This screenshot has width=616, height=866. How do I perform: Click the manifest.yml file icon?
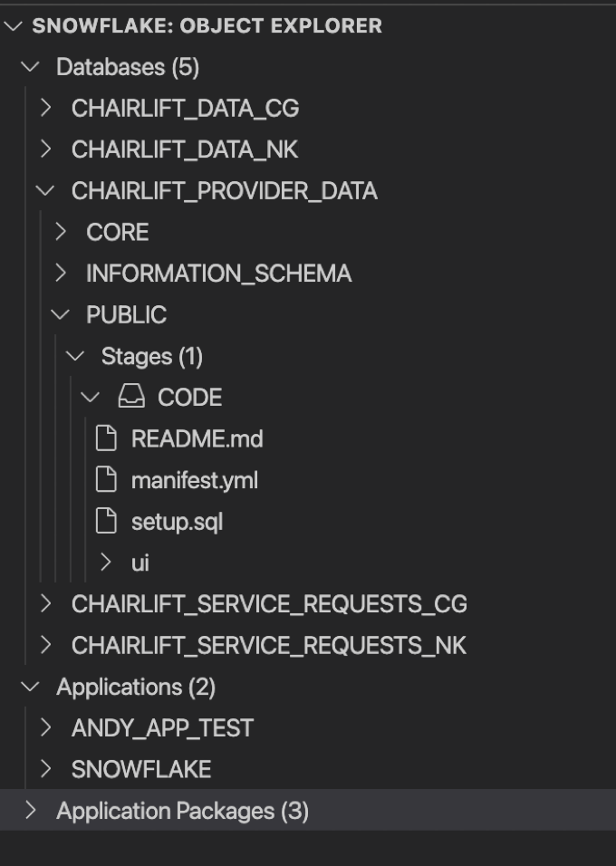point(107,480)
